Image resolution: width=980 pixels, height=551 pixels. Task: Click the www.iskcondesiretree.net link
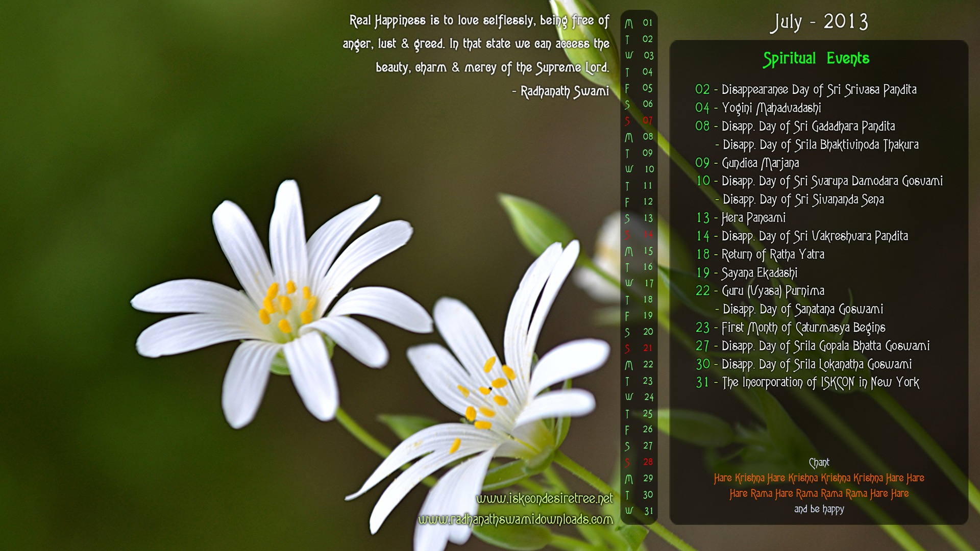(544, 498)
